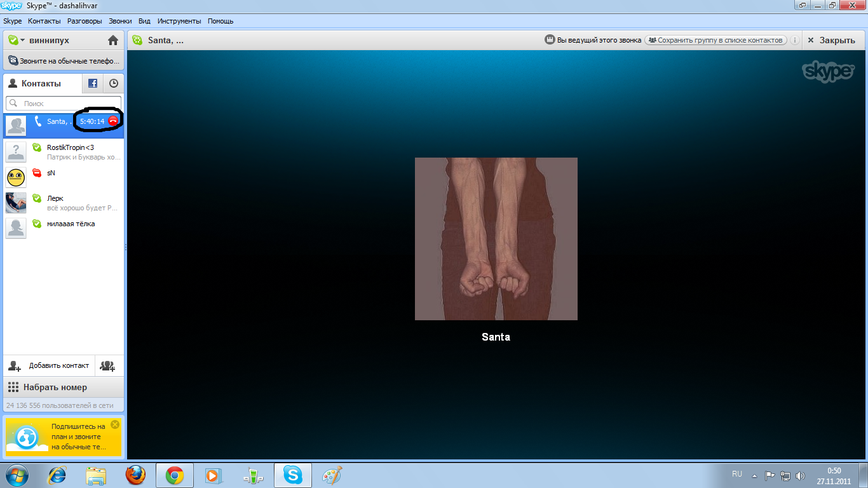Open the Помощь menu
Screen dimensions: 868x488
[220, 21]
